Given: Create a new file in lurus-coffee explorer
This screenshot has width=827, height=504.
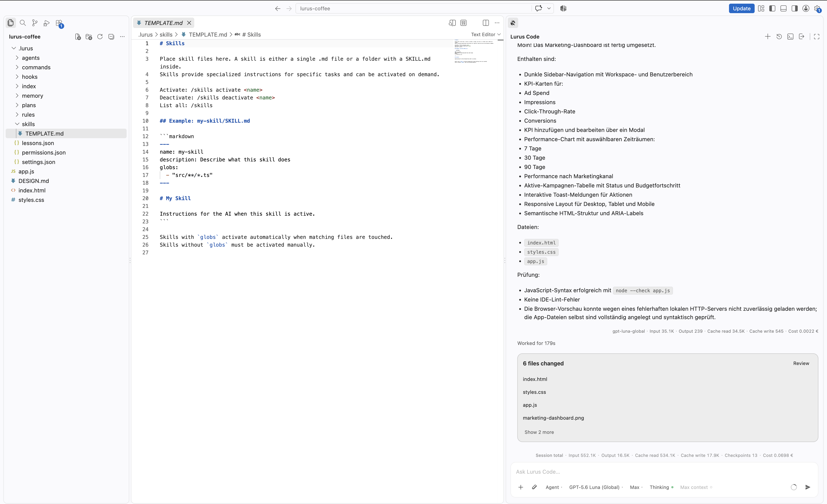Looking at the screenshot, I should point(78,37).
